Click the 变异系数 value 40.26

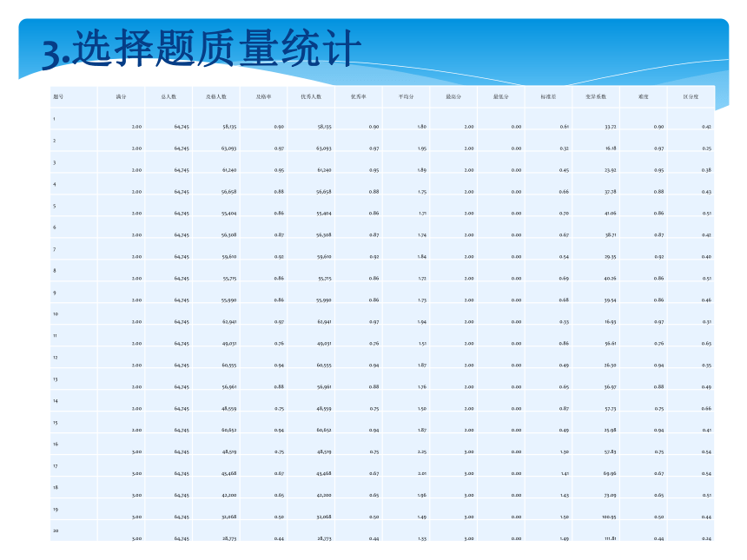click(x=611, y=279)
